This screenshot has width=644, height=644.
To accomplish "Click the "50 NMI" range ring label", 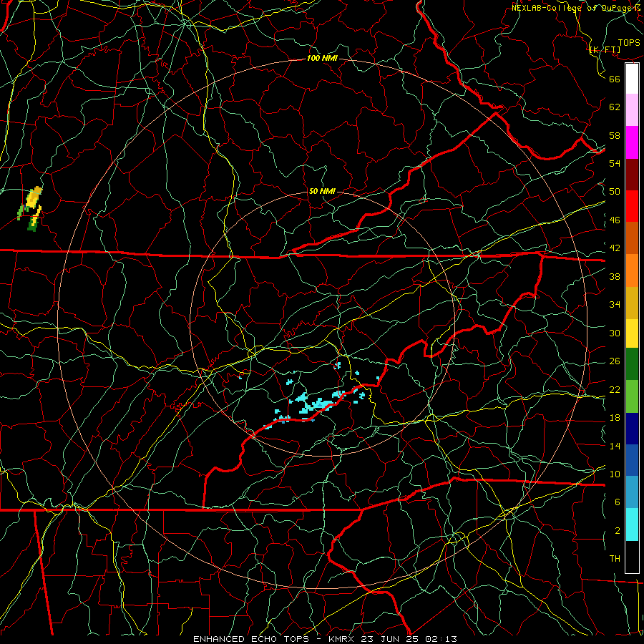I will (x=321, y=191).
